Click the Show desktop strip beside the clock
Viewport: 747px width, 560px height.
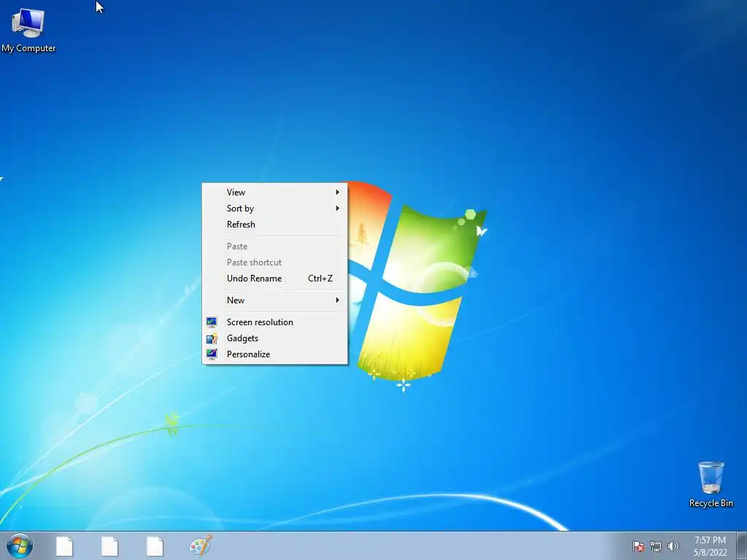click(x=741, y=545)
